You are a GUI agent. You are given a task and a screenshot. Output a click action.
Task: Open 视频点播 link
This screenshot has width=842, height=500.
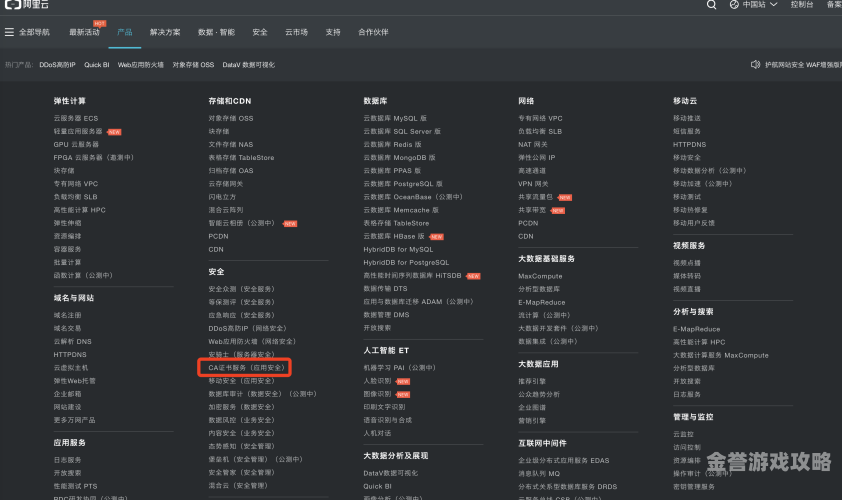687,263
